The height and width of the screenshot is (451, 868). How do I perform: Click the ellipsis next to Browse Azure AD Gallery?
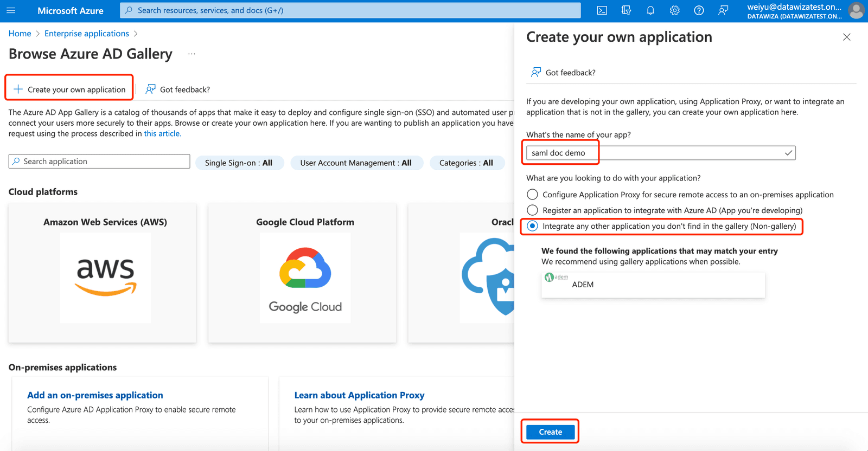[192, 54]
